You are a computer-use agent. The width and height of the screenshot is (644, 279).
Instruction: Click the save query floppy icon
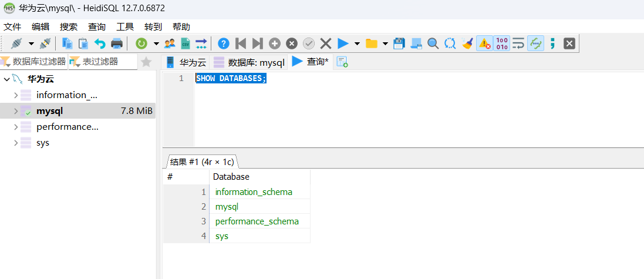click(x=399, y=43)
